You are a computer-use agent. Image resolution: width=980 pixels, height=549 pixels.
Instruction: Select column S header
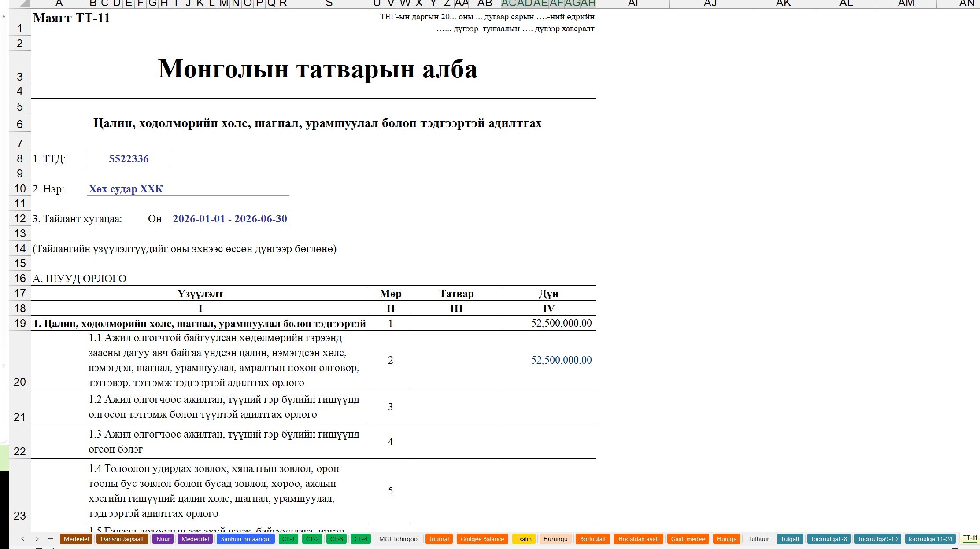329,4
